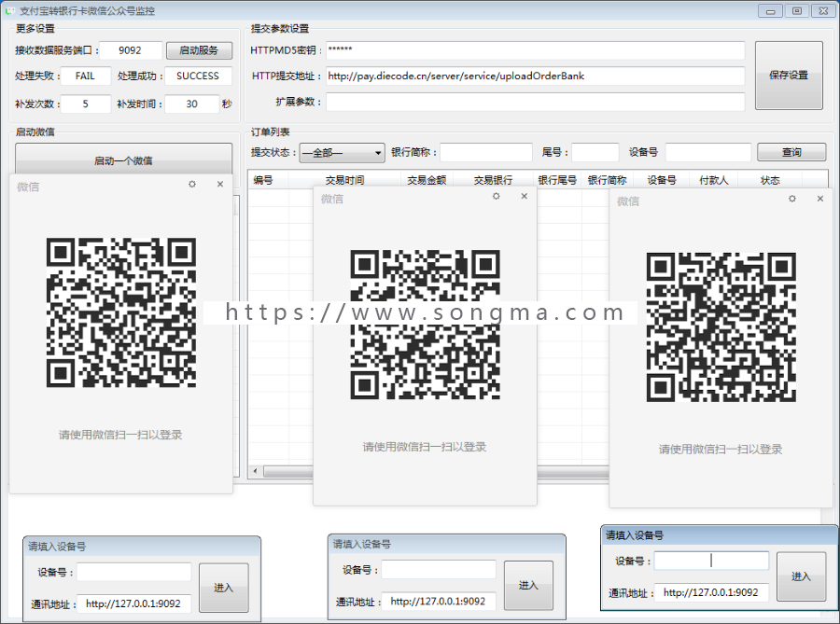Image resolution: width=840 pixels, height=624 pixels.
Task: Expand the 提交状态 dropdown showing —全部—
Action: tap(343, 153)
